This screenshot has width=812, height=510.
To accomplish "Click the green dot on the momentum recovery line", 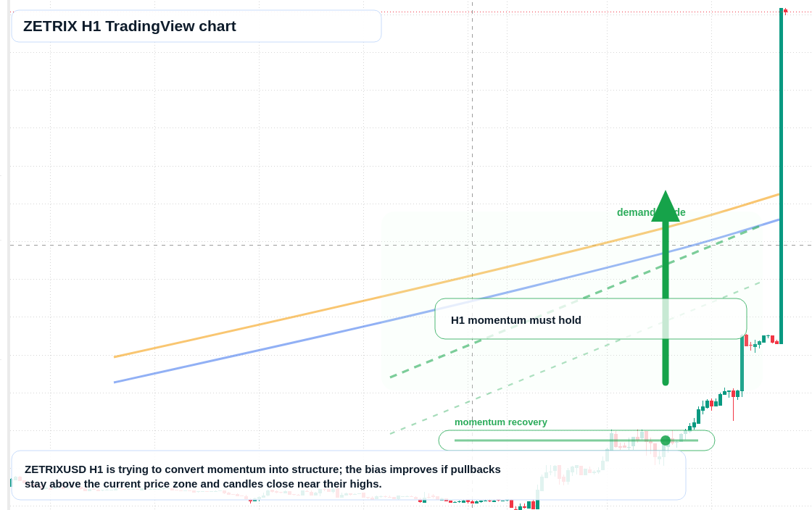I will pos(666,440).
